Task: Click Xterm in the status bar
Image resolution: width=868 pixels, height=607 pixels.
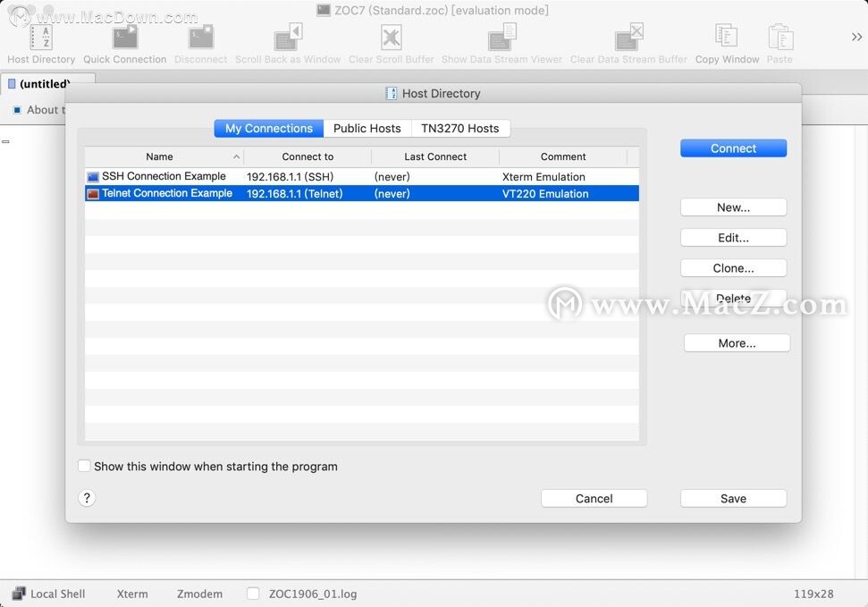Action: pos(132,594)
